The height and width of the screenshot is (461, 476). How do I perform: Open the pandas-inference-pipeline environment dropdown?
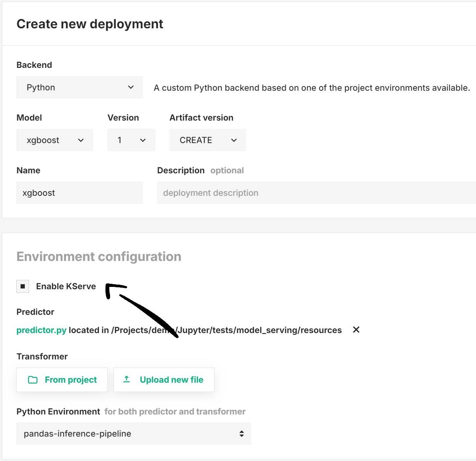tap(134, 433)
